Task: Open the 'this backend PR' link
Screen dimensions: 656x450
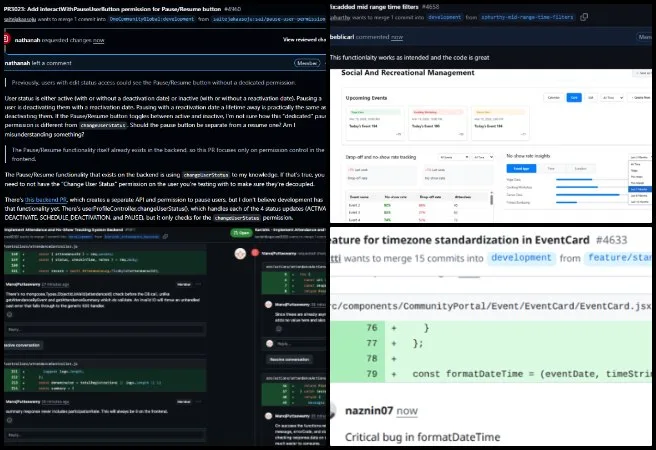Action: pos(46,199)
